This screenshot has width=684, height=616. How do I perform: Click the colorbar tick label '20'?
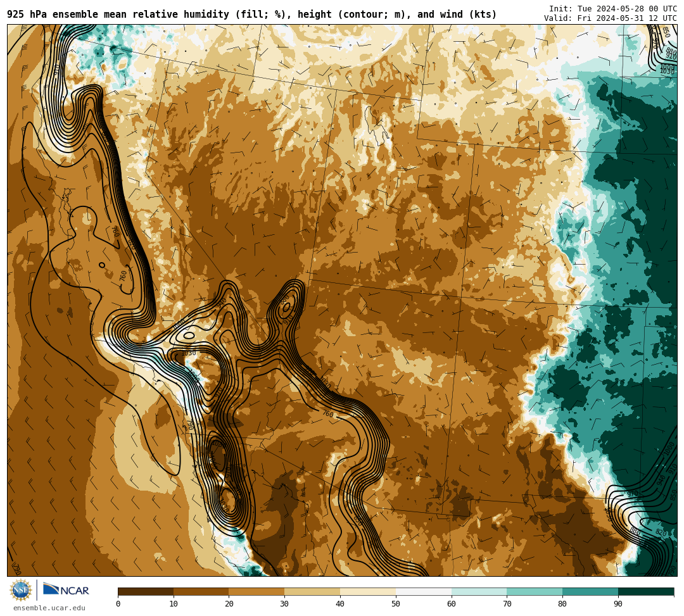coord(229,604)
